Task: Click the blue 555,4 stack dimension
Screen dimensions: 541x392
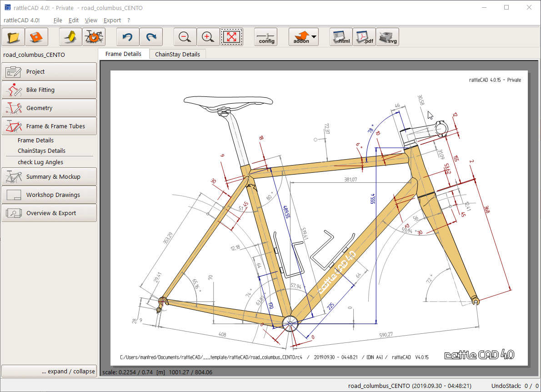Action: click(373, 198)
